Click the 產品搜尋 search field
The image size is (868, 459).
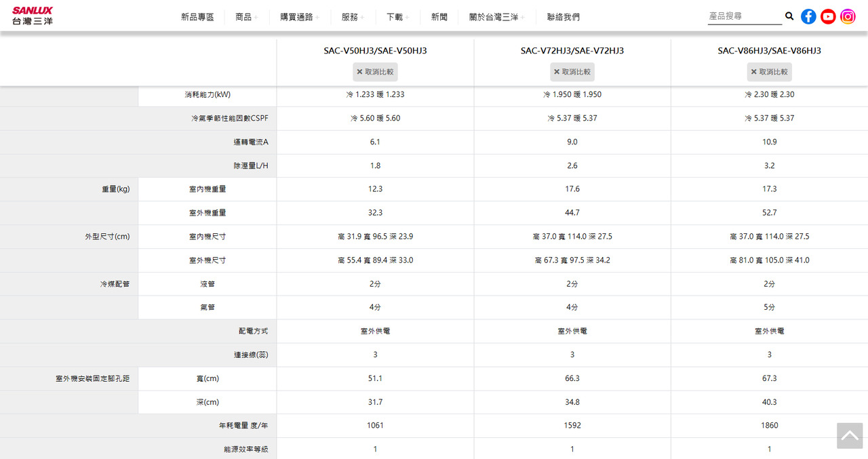pyautogui.click(x=744, y=16)
